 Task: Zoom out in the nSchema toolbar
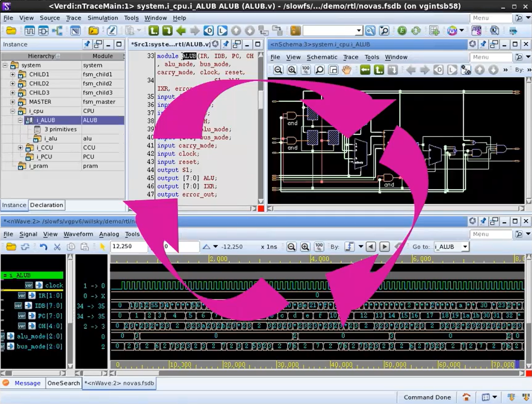coord(278,70)
